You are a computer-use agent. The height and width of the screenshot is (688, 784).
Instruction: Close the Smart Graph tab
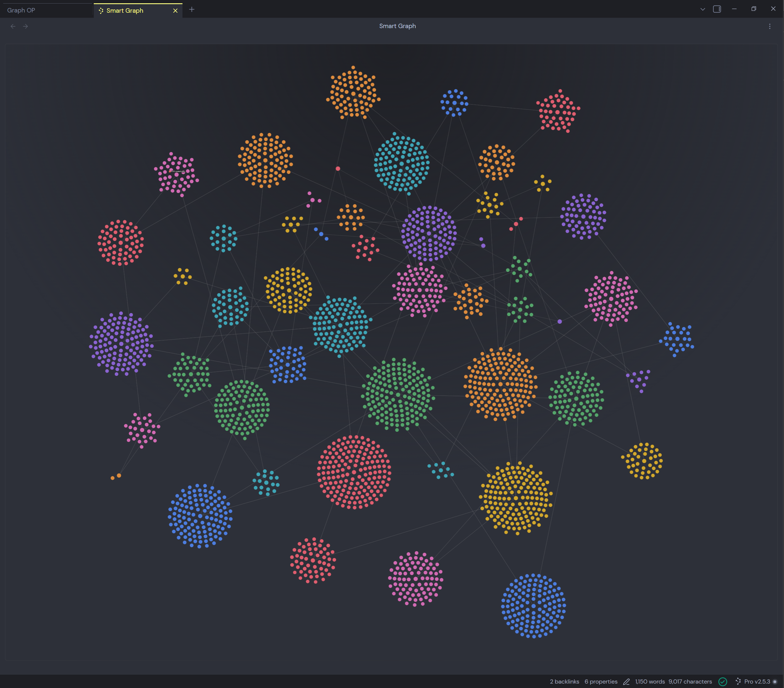(175, 10)
